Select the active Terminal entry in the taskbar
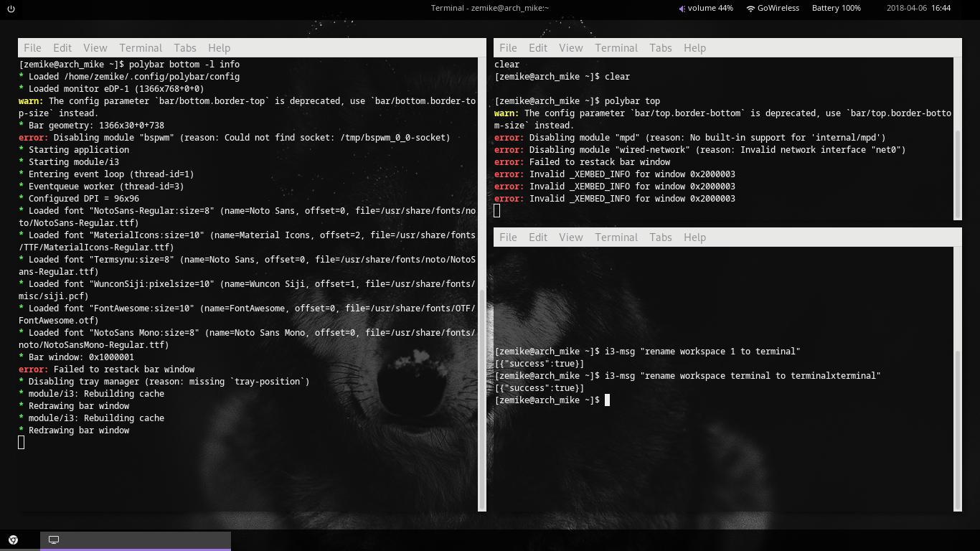 [136, 540]
